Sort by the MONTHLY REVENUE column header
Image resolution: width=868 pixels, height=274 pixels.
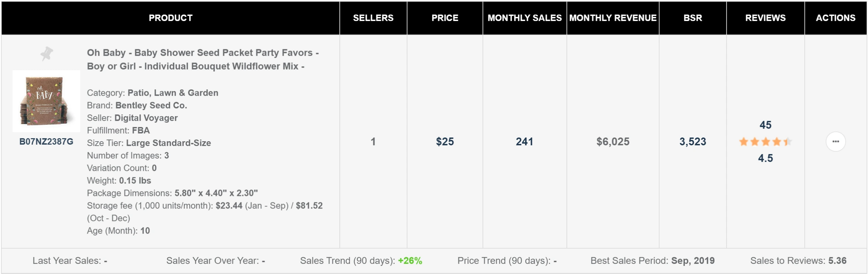click(x=613, y=18)
